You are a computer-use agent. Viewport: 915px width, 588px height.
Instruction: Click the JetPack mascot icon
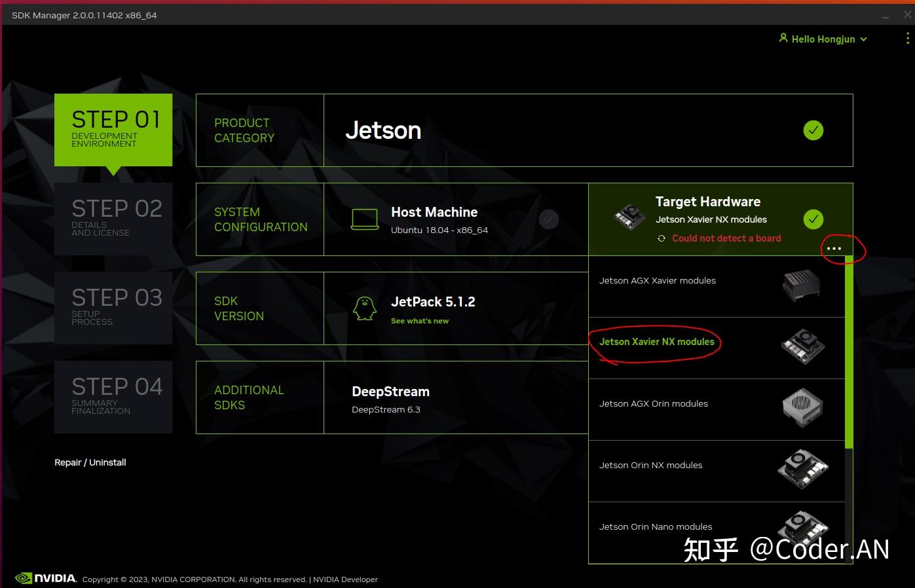pos(364,308)
